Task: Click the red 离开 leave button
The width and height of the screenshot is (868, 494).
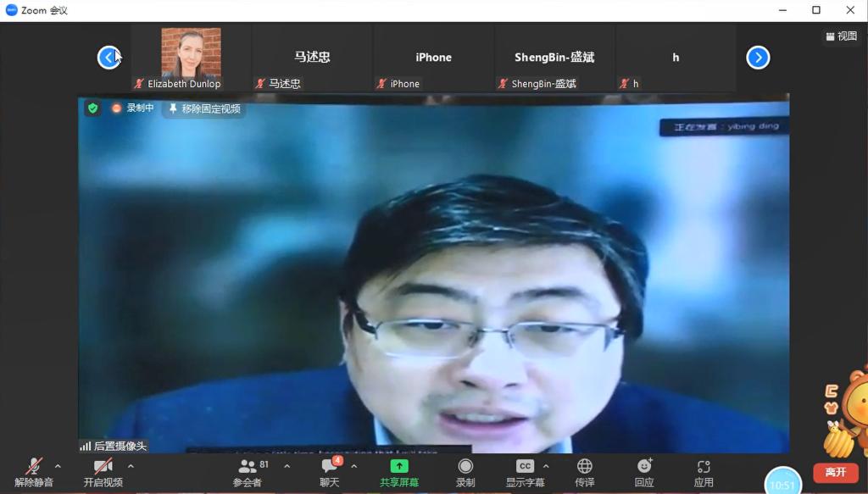Action: [835, 472]
